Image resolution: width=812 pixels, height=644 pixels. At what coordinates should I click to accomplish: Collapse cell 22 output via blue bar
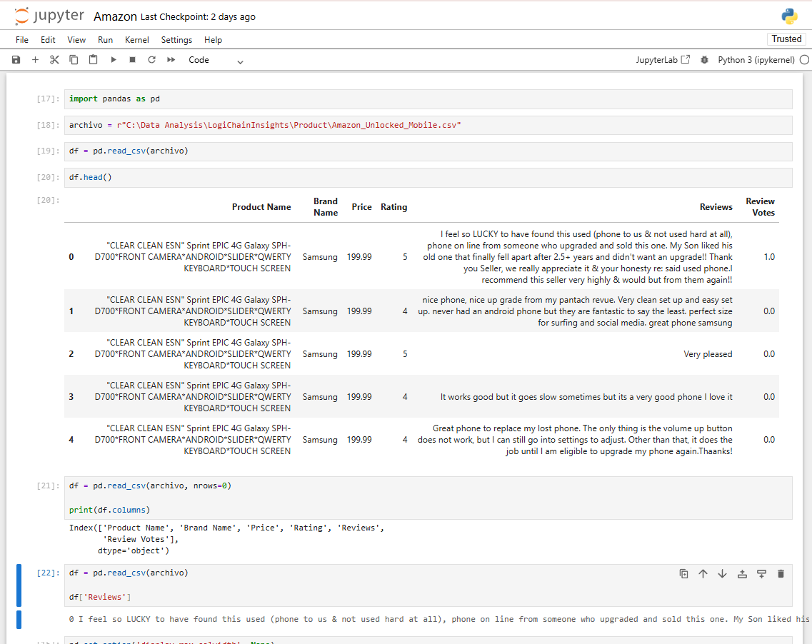[19, 620]
